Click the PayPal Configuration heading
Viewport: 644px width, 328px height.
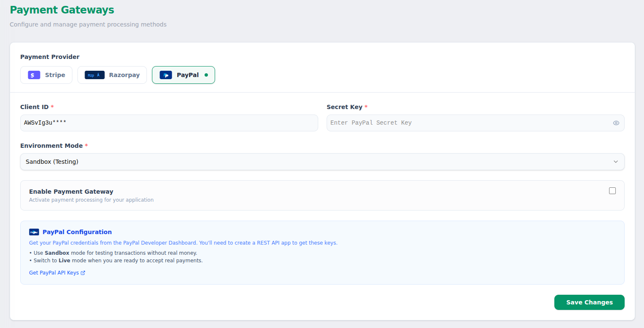(x=77, y=232)
